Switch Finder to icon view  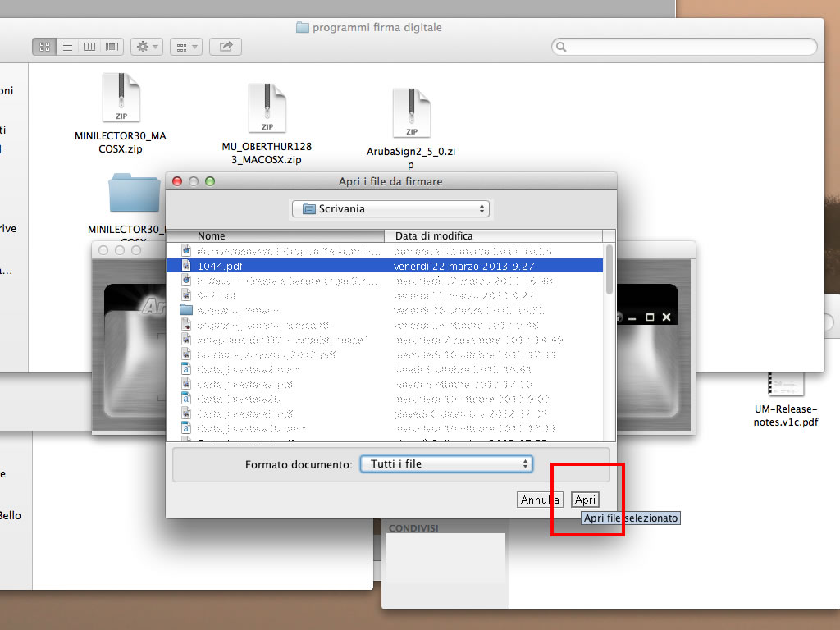[x=44, y=47]
